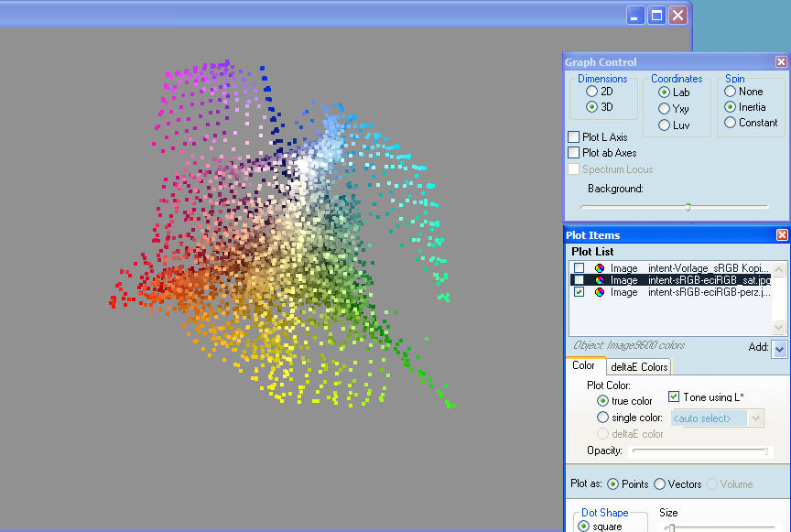Click color wheel icon of intent-sRGB-eciRGB_sat item
Viewport: 791px width, 532px height.
(599, 280)
